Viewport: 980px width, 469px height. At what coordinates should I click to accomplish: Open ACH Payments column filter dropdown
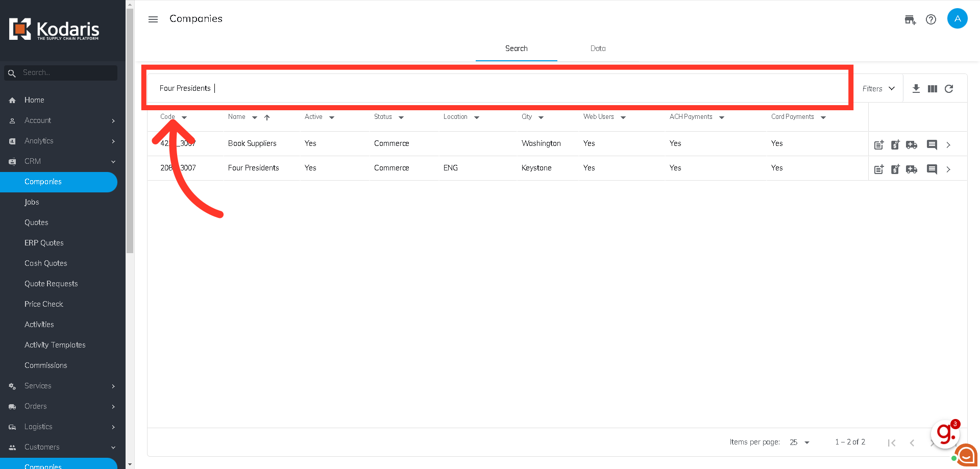(x=722, y=117)
